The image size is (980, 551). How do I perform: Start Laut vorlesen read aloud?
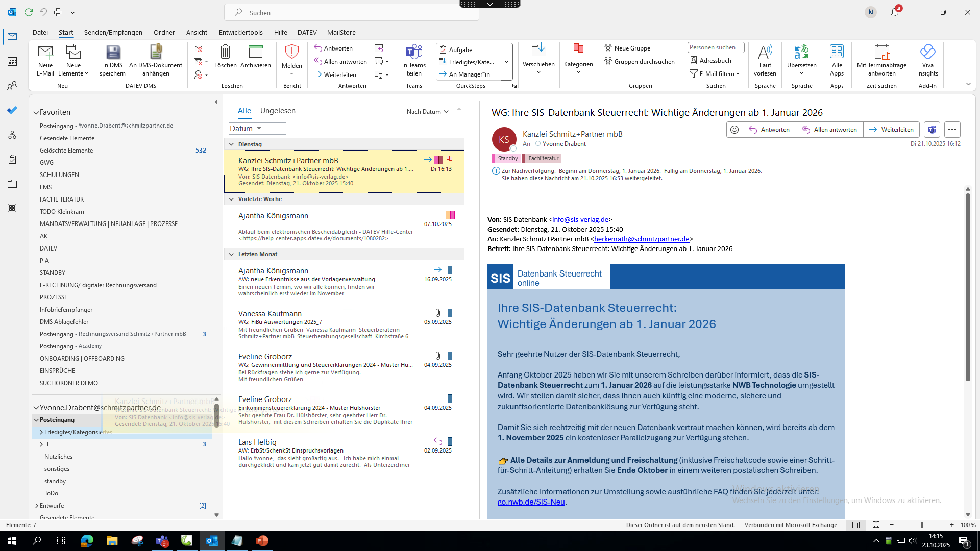tap(765, 60)
